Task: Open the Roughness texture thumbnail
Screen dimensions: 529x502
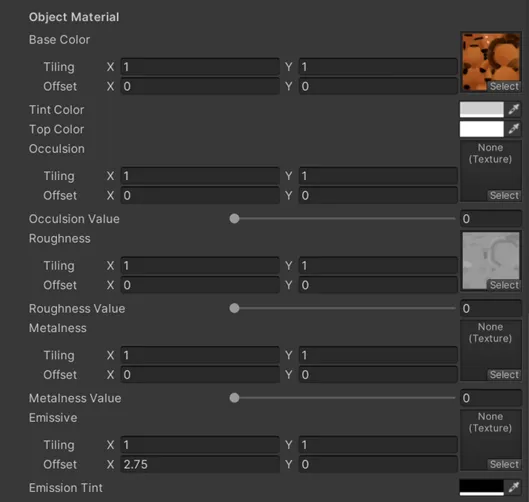Action: [491, 260]
